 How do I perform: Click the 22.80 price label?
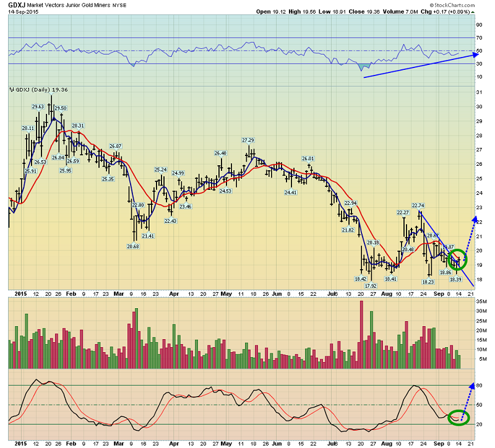[138, 205]
